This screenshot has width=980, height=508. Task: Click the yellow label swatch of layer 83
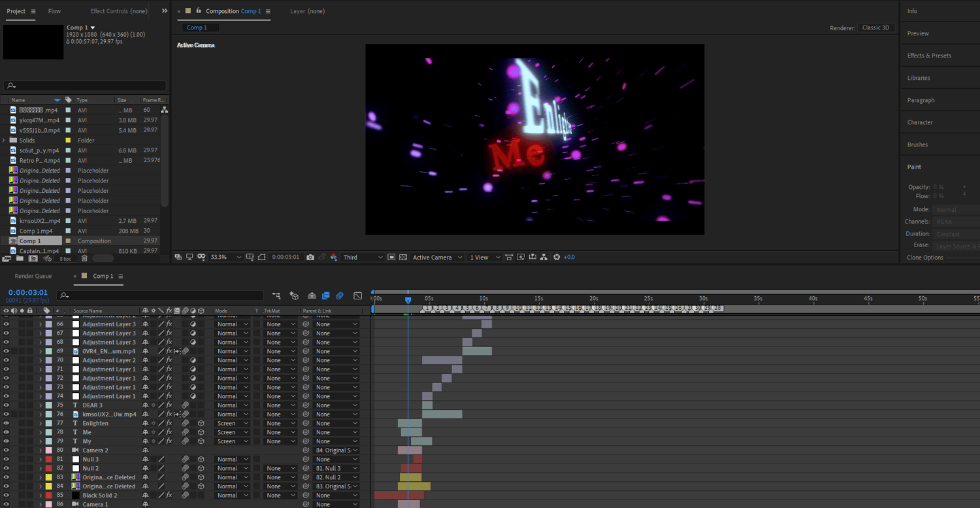pyautogui.click(x=48, y=477)
